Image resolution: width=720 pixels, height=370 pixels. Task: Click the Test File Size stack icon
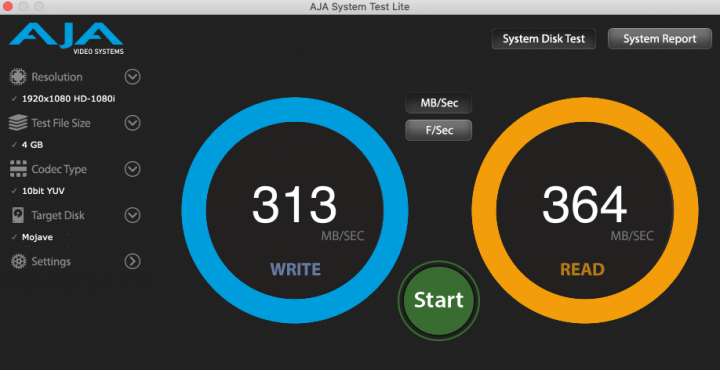click(x=17, y=123)
